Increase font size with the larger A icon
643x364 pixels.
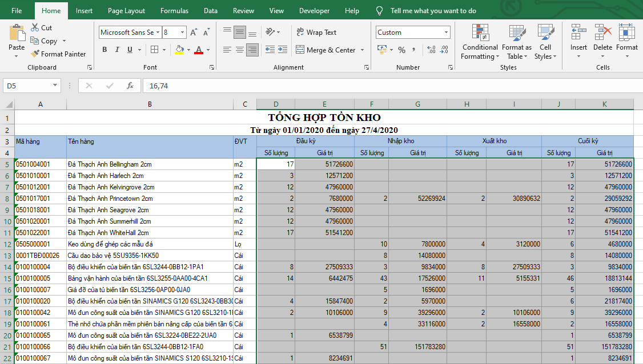[x=194, y=33]
